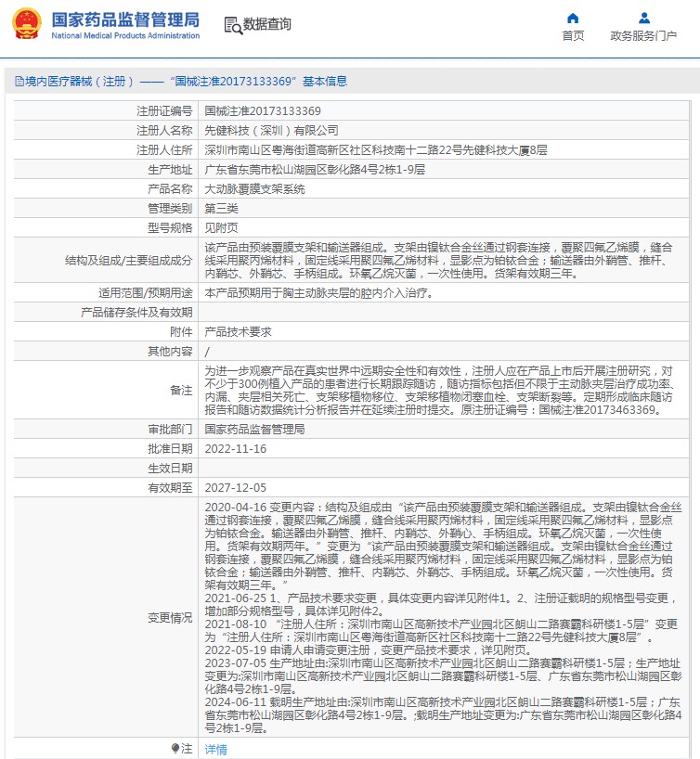This screenshot has width=700, height=759.
Task: Click registrant address ending 先健科技大厦8层
Action: (376, 150)
